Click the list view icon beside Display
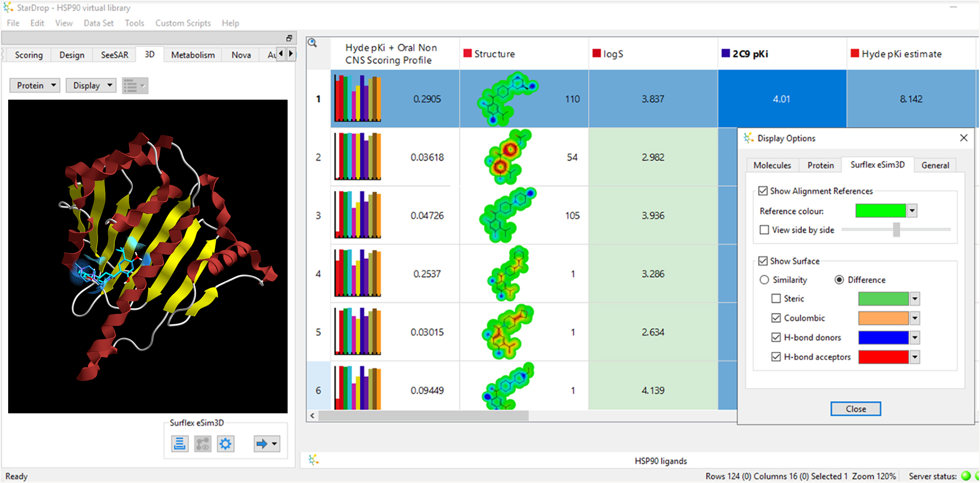Image resolution: width=980 pixels, height=483 pixels. click(131, 86)
